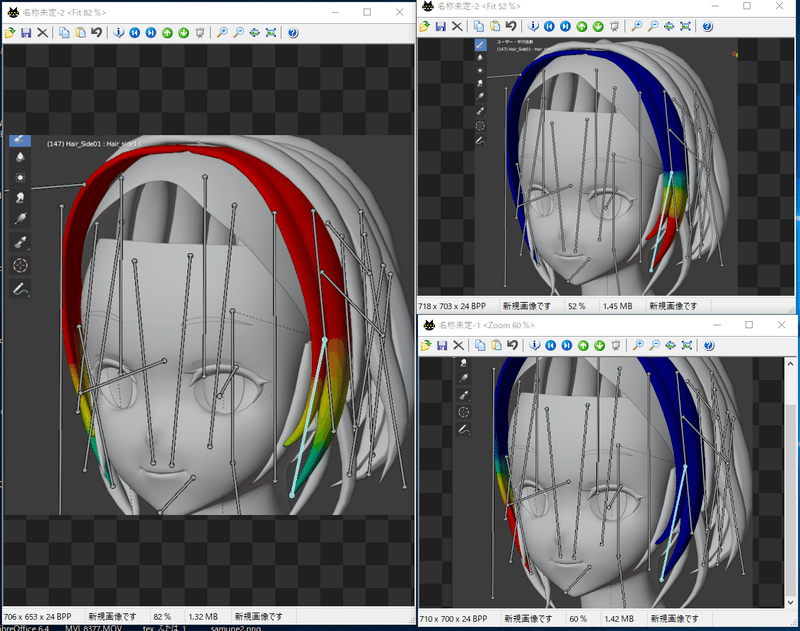Open properties icon in Fit 52% window
The image size is (800, 631).
615,27
